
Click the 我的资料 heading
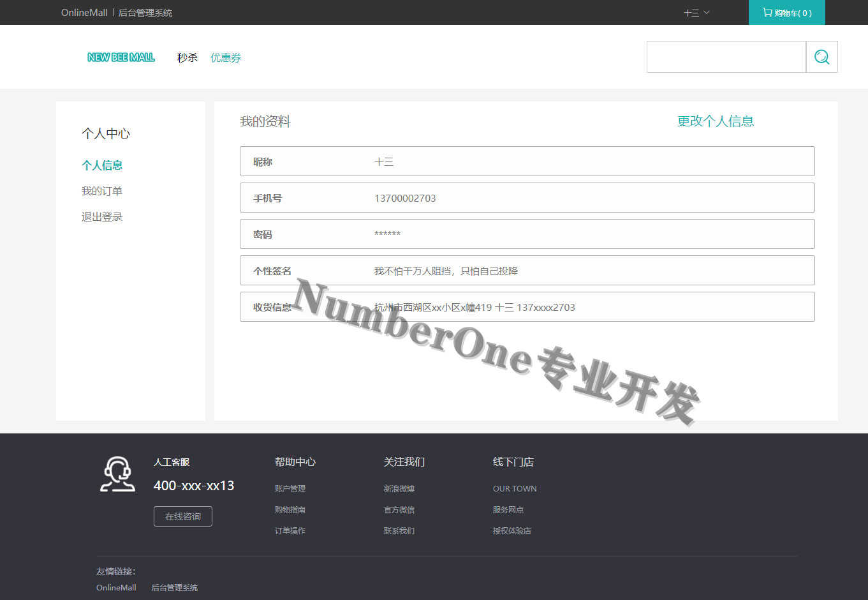265,121
